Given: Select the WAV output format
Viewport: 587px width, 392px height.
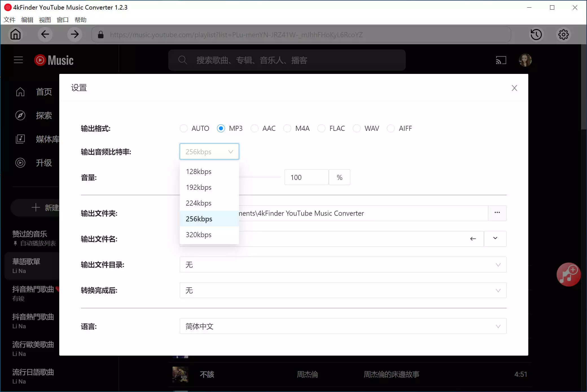Looking at the screenshot, I should [x=366, y=129].
